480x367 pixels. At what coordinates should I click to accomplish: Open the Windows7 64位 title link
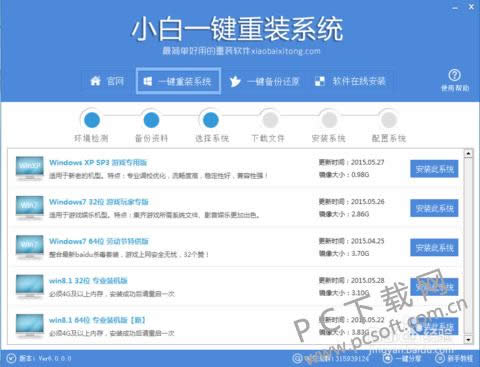[99, 241]
